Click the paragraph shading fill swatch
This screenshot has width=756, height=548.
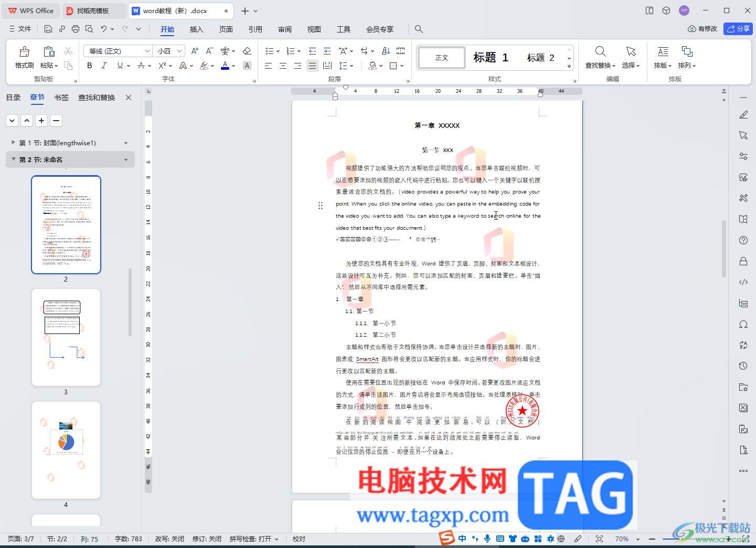tap(372, 66)
